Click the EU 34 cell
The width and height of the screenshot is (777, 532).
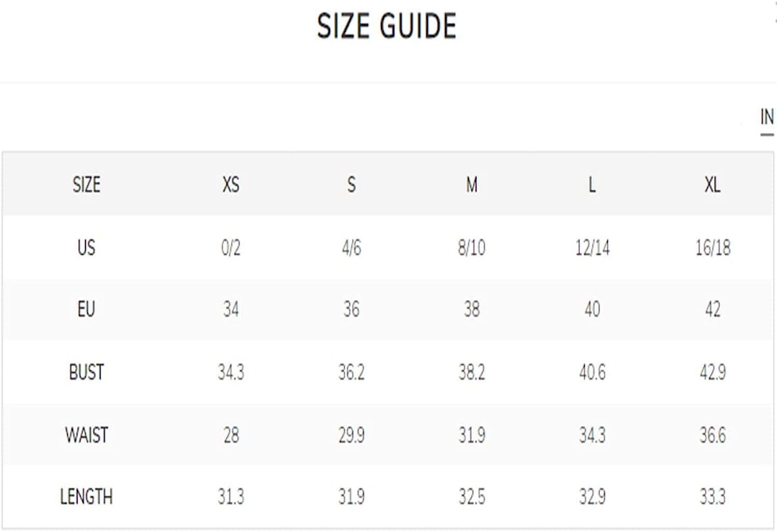(231, 309)
